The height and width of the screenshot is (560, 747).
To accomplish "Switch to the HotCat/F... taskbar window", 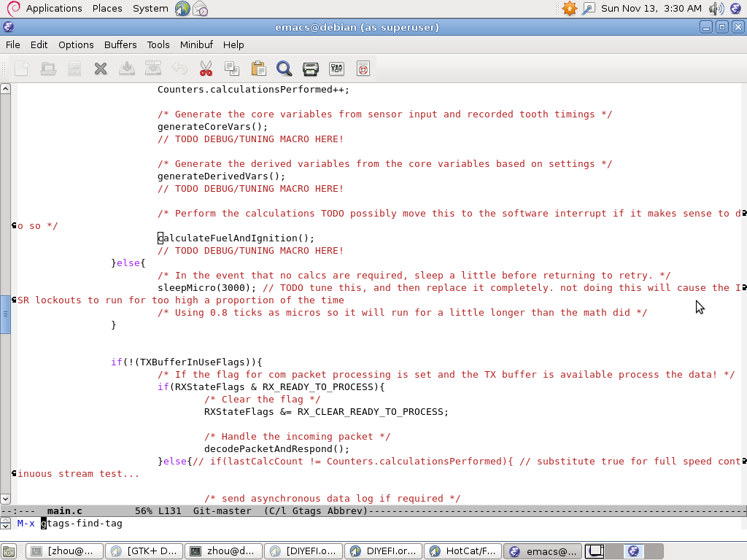I will pos(463,551).
